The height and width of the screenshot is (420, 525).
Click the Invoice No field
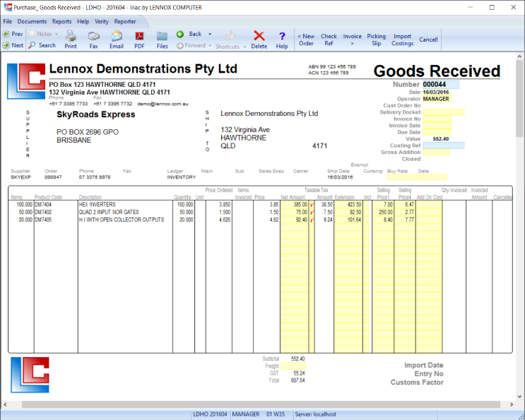click(x=437, y=119)
